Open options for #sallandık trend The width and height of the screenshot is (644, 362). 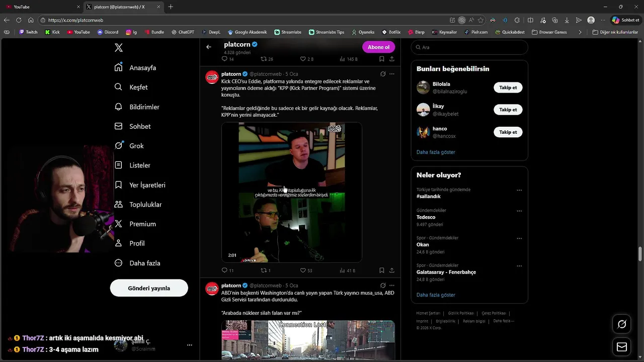click(x=519, y=191)
